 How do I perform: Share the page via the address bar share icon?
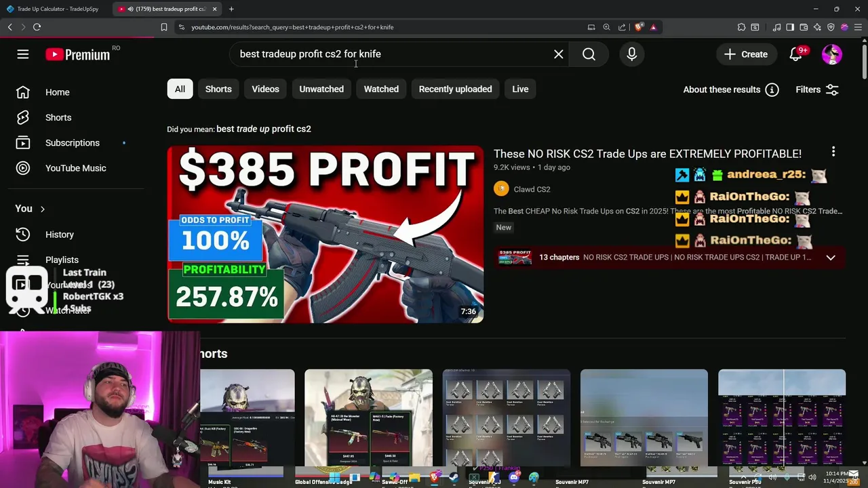[622, 27]
